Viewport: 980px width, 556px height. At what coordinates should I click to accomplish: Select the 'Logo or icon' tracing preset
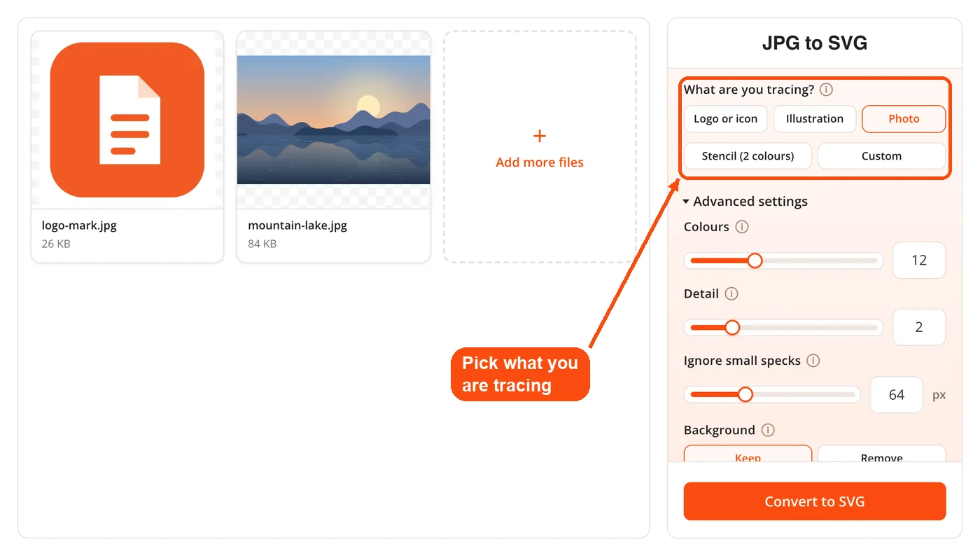pyautogui.click(x=725, y=119)
